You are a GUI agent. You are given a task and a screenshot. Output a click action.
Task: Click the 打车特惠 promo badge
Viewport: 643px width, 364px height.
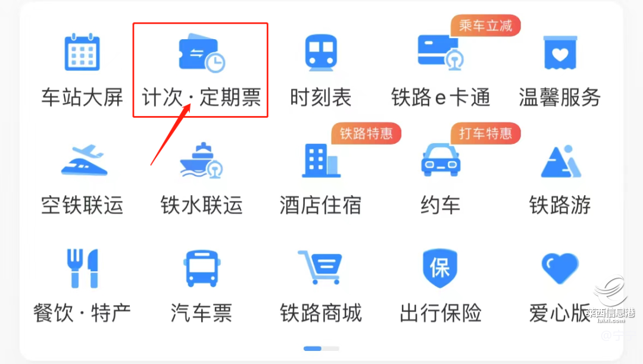tap(486, 133)
